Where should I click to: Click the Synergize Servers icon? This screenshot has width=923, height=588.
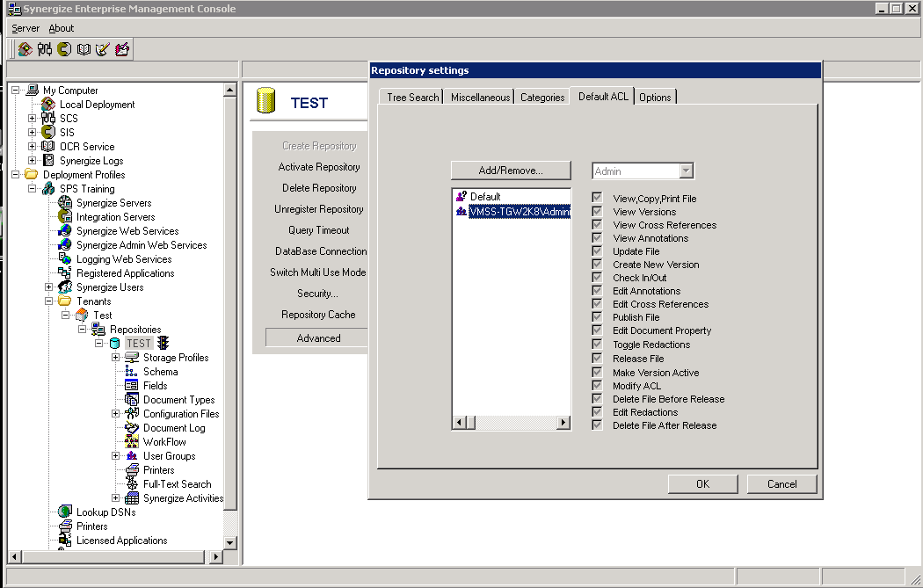tap(65, 203)
